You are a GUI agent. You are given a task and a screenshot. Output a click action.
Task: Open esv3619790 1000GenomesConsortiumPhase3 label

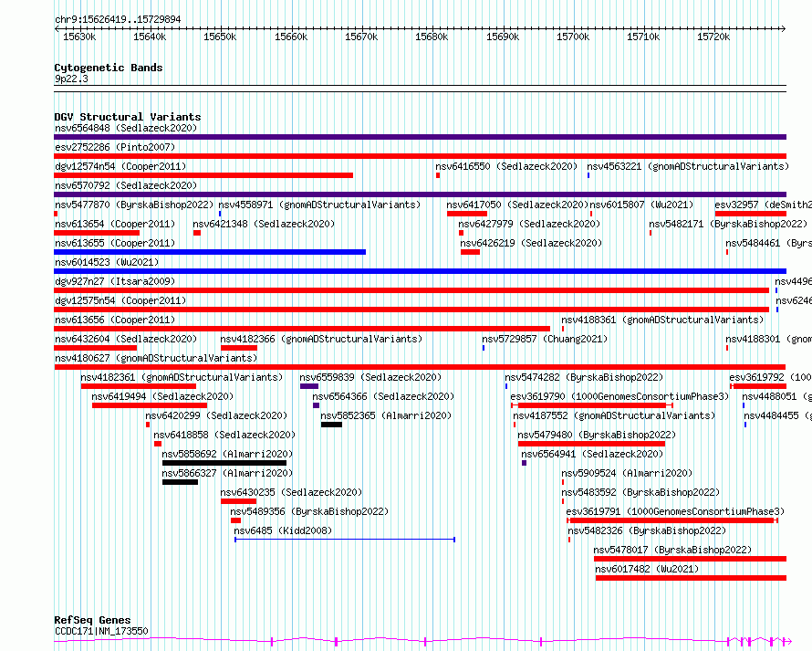[619, 396]
